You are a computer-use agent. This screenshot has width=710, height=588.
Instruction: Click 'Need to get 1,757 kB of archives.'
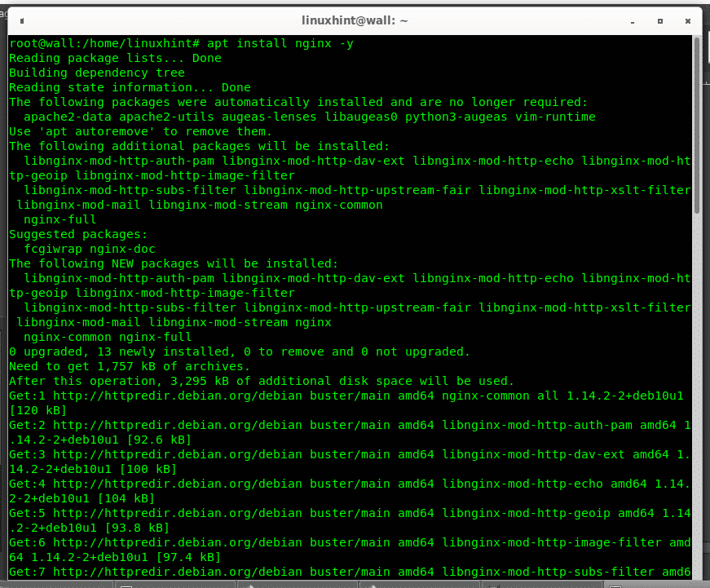(130, 366)
